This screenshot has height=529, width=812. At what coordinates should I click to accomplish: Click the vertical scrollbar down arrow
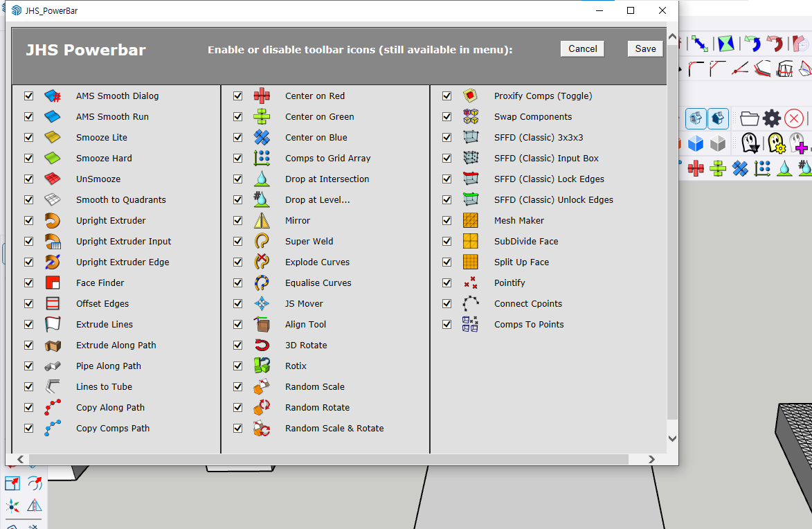(x=672, y=438)
